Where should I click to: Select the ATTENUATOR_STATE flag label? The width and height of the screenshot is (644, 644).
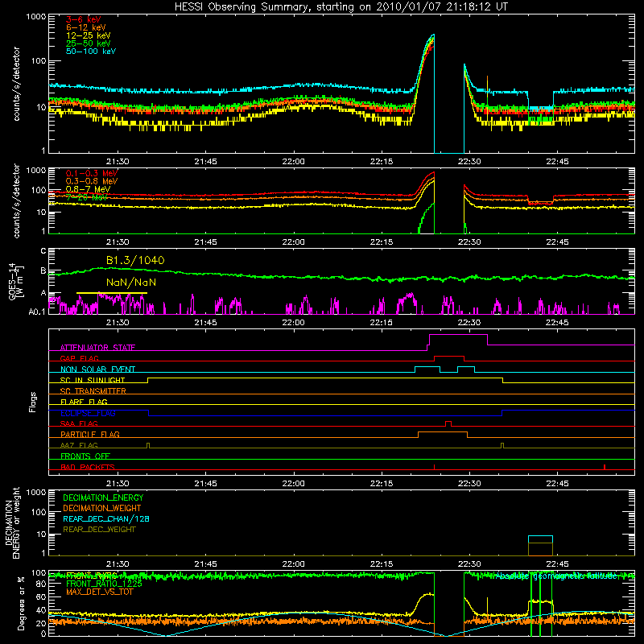97,348
